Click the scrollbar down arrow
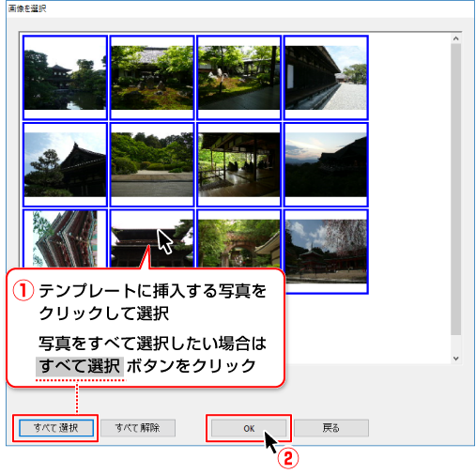The width and height of the screenshot is (476, 474). 455,359
